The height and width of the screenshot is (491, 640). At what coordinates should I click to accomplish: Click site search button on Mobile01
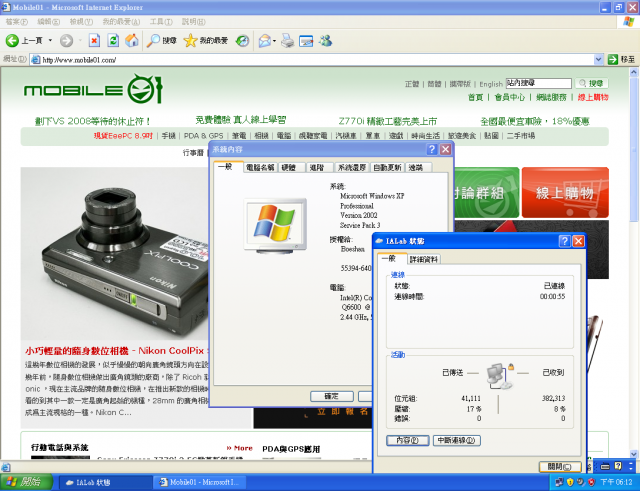tap(591, 83)
